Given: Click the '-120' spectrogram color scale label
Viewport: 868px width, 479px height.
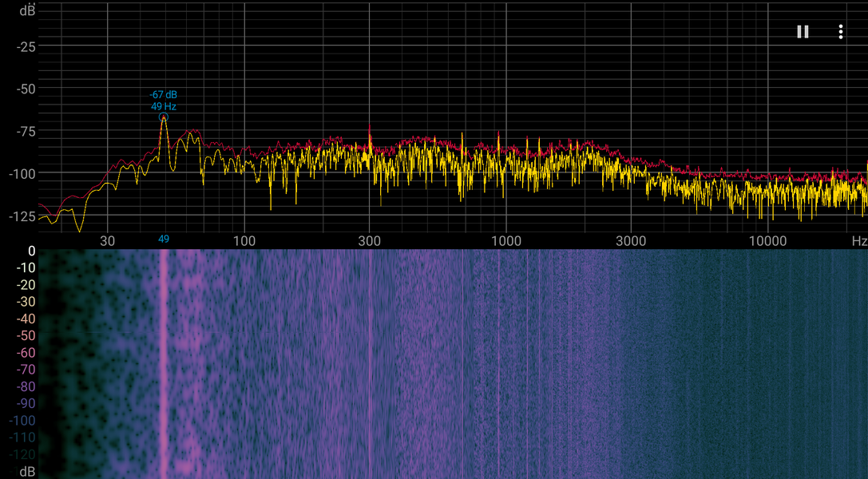Looking at the screenshot, I should tap(22, 455).
